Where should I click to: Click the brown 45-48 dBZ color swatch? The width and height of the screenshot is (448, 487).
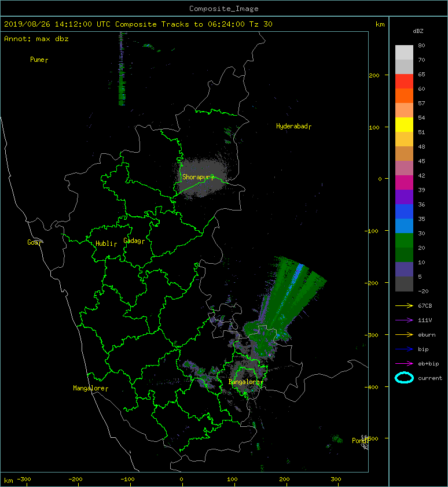pos(404,153)
